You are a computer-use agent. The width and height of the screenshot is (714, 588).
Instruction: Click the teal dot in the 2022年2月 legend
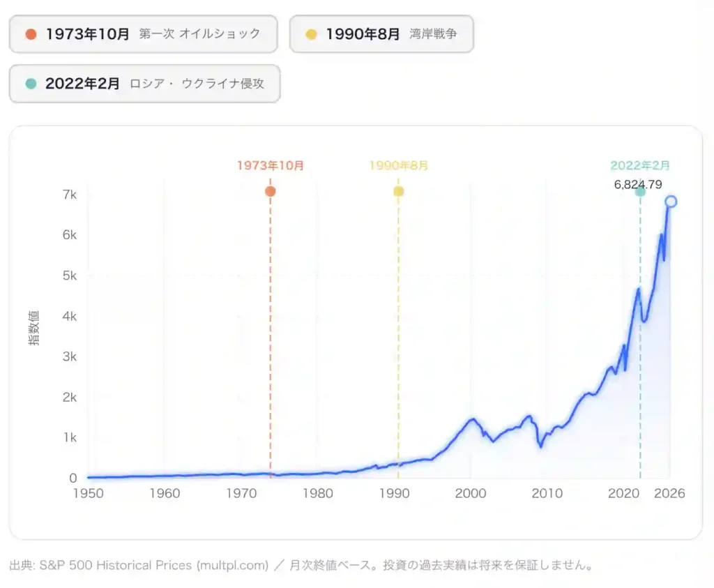(x=30, y=84)
